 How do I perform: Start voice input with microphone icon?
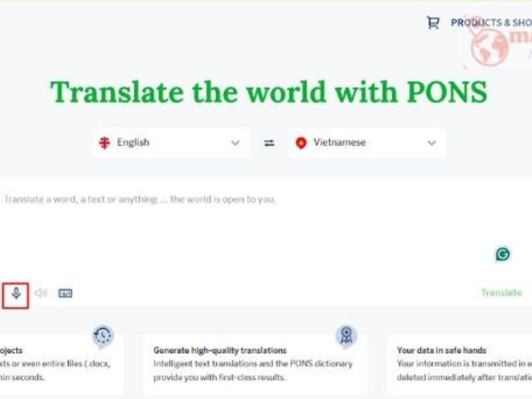pos(16,293)
